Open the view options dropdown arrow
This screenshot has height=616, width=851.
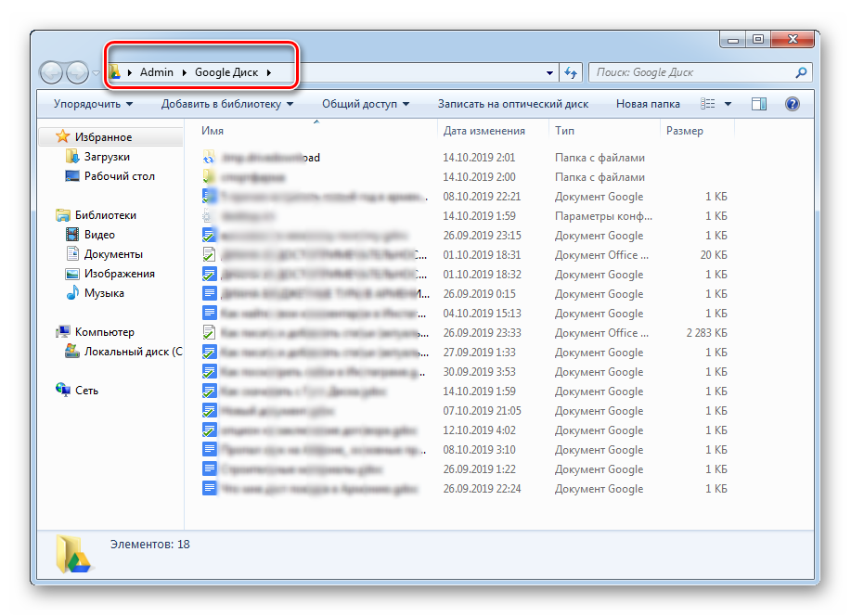point(728,104)
